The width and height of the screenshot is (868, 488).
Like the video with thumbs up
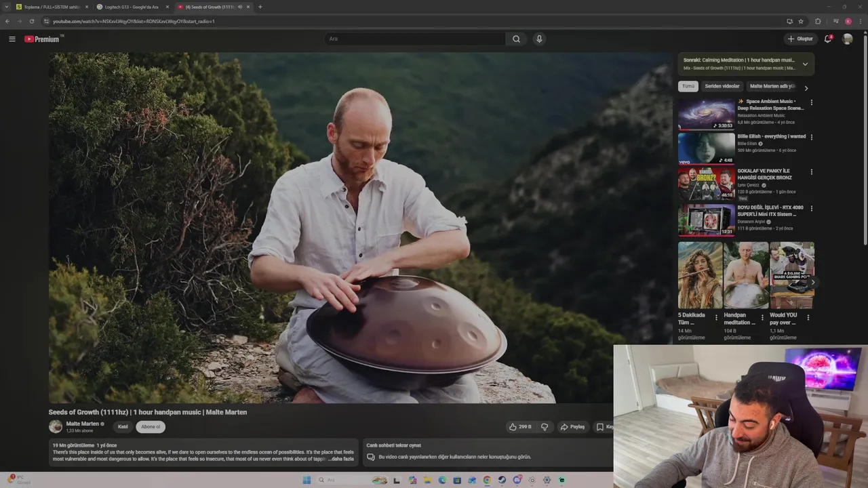click(519, 427)
